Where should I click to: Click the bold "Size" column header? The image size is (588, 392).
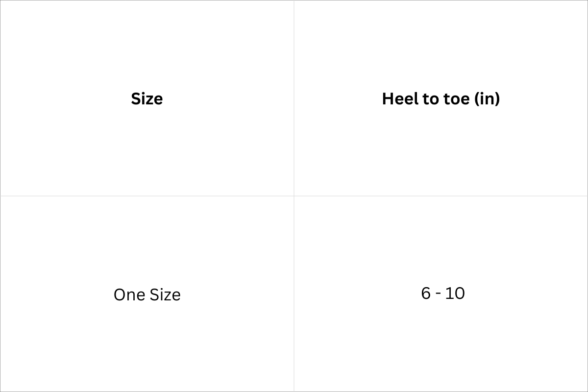coord(147,98)
